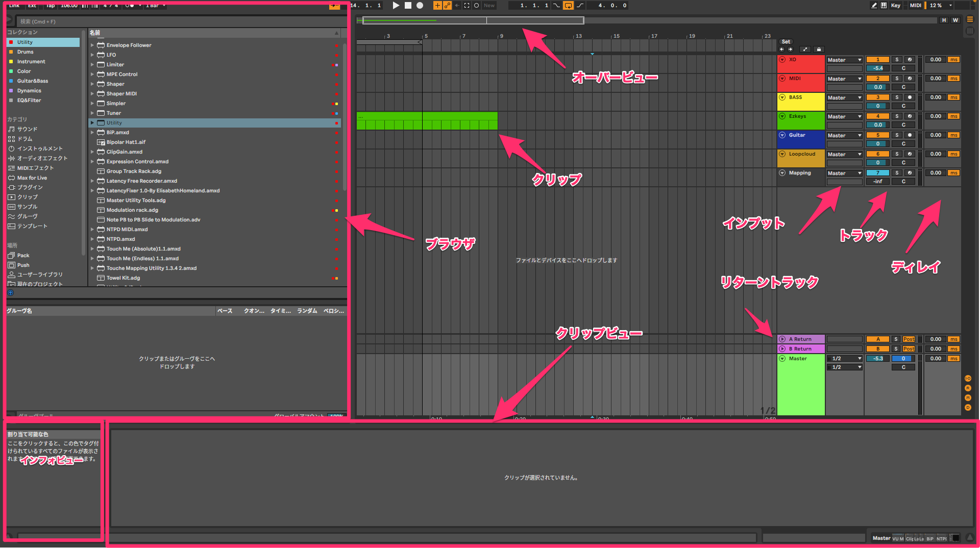Unfold the Loopcloud track
The width and height of the screenshot is (980, 548).
pyautogui.click(x=782, y=154)
